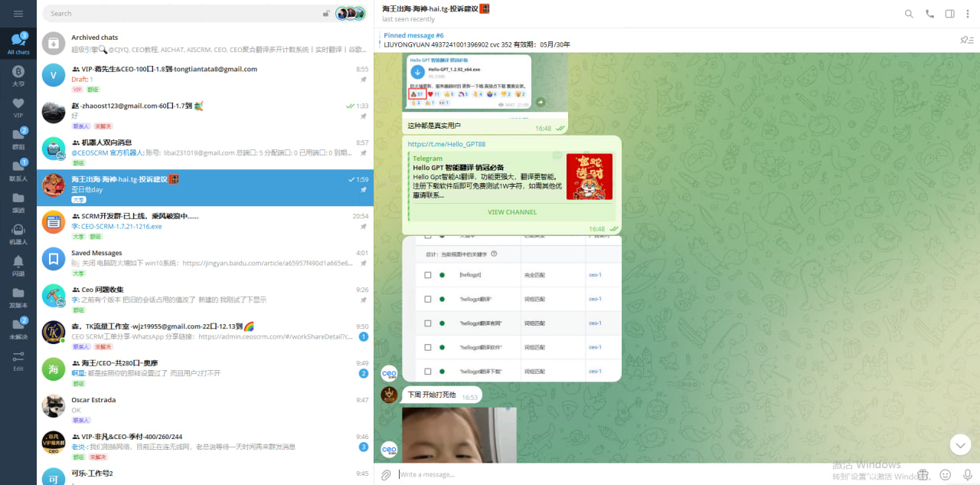Check the box next to [hellogpt]
The height and width of the screenshot is (485, 980).
pos(427,275)
